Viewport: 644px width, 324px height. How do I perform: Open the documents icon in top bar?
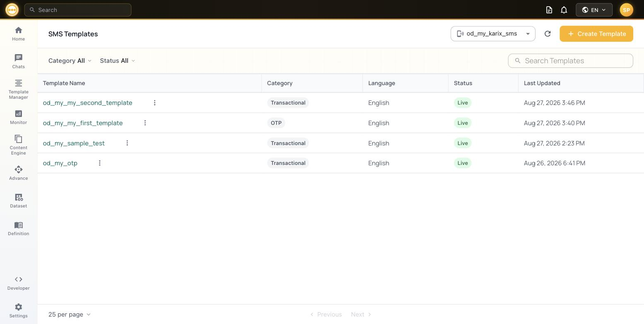pyautogui.click(x=549, y=10)
